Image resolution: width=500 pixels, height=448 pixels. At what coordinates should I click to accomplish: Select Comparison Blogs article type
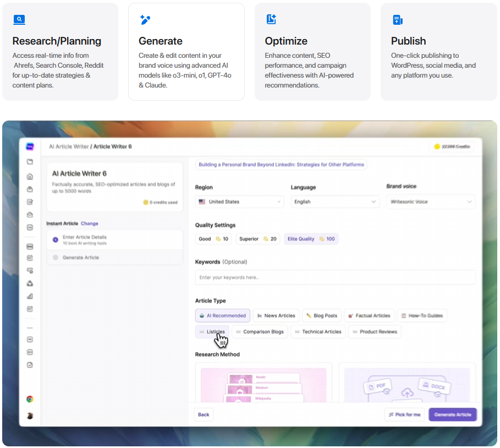tap(260, 332)
